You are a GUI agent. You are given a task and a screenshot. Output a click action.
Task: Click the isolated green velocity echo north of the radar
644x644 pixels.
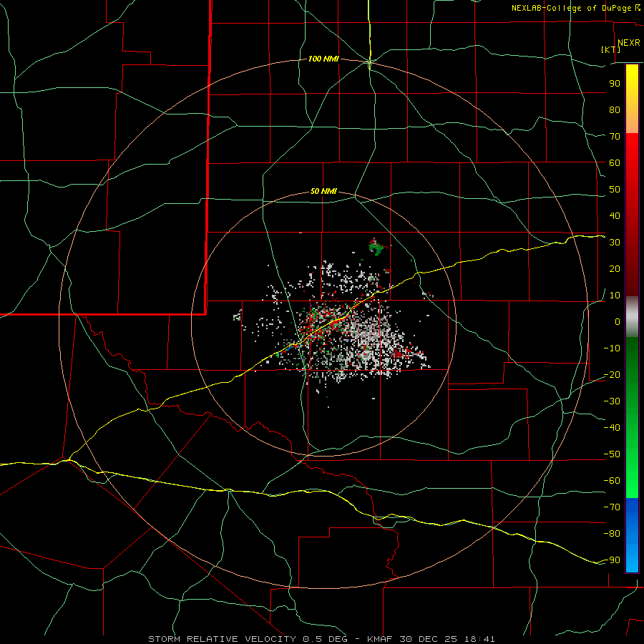(x=376, y=248)
